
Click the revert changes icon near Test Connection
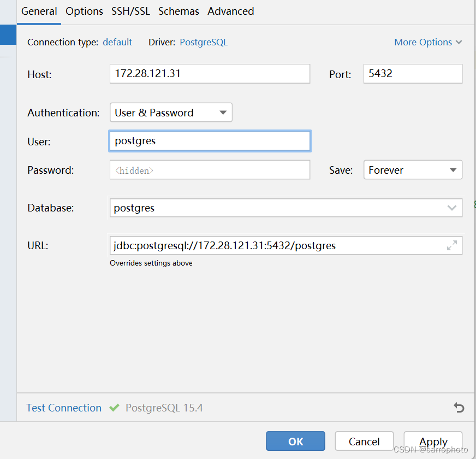[459, 408]
